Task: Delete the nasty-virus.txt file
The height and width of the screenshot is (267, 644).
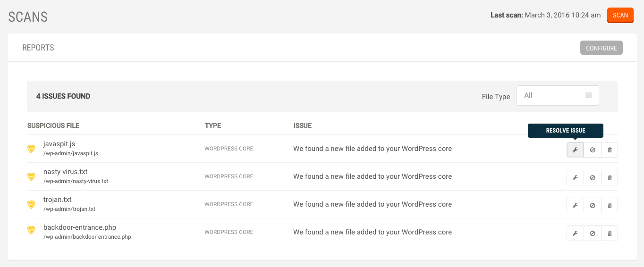Action: click(610, 178)
